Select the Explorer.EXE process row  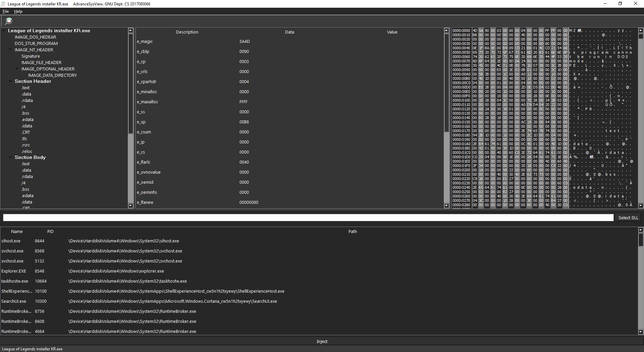click(319, 271)
